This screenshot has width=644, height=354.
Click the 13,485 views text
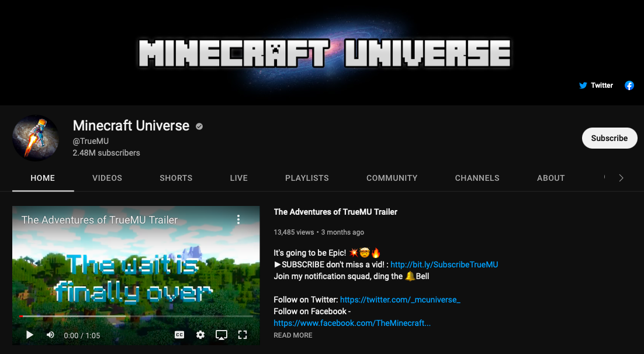pos(294,232)
